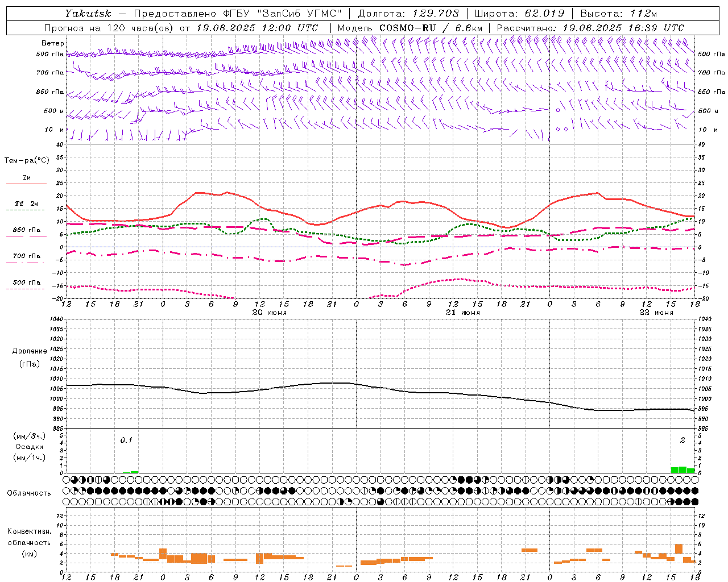Click the Yakutsk station title
The image size is (728, 582).
click(x=88, y=13)
